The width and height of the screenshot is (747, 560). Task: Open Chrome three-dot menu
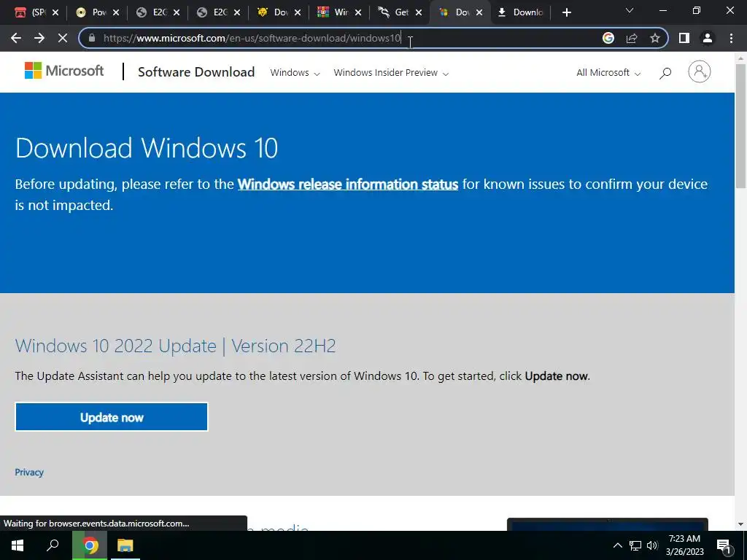[731, 38]
